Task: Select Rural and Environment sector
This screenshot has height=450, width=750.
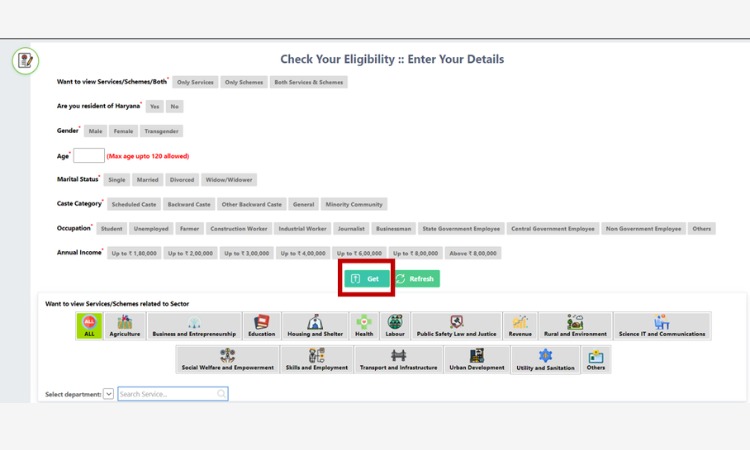Action: pyautogui.click(x=575, y=326)
